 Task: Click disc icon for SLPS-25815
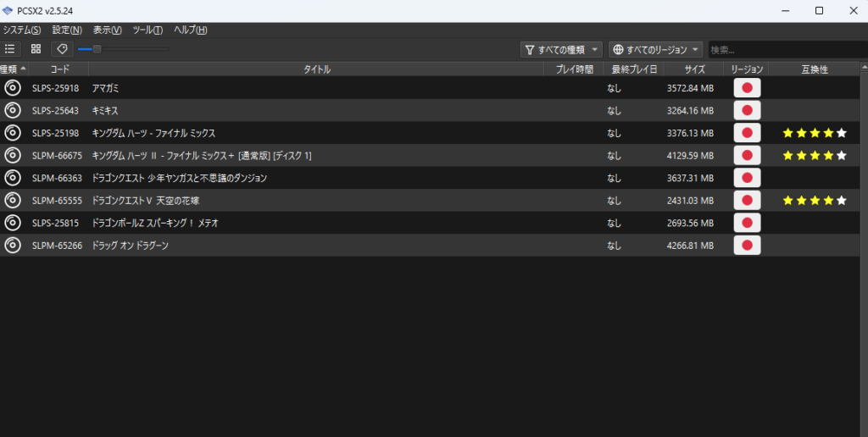(x=12, y=223)
